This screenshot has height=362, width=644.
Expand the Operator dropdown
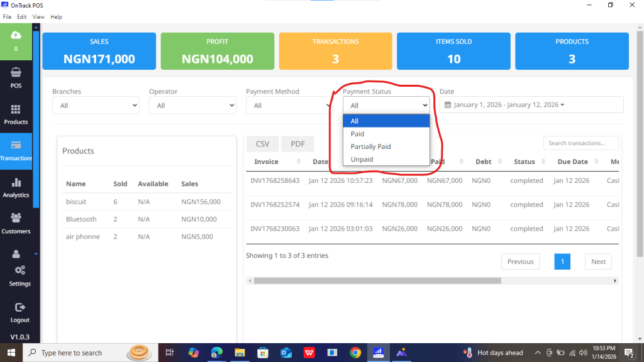[192, 106]
